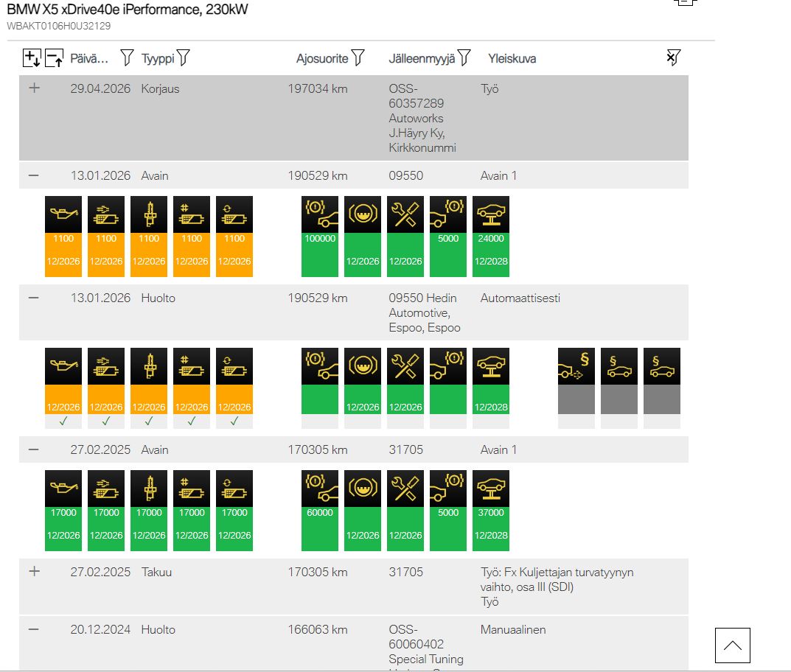Click brake fluid icon in 13.01.2026 Avain row
Viewport: 791px width, 672px height.
pyautogui.click(x=363, y=214)
